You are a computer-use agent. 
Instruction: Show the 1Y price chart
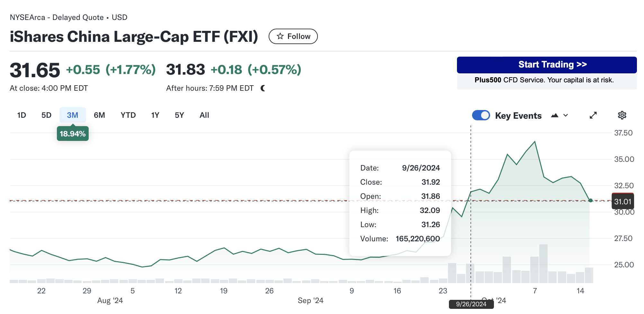(155, 115)
